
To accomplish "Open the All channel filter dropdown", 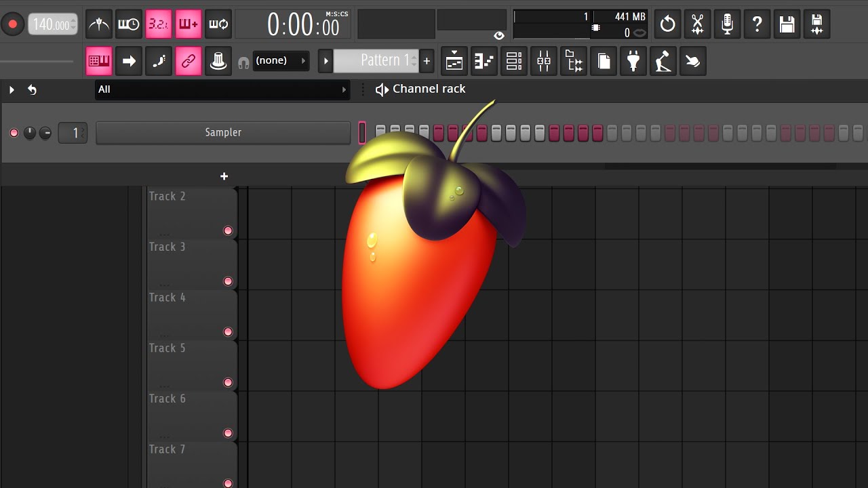I will click(222, 89).
